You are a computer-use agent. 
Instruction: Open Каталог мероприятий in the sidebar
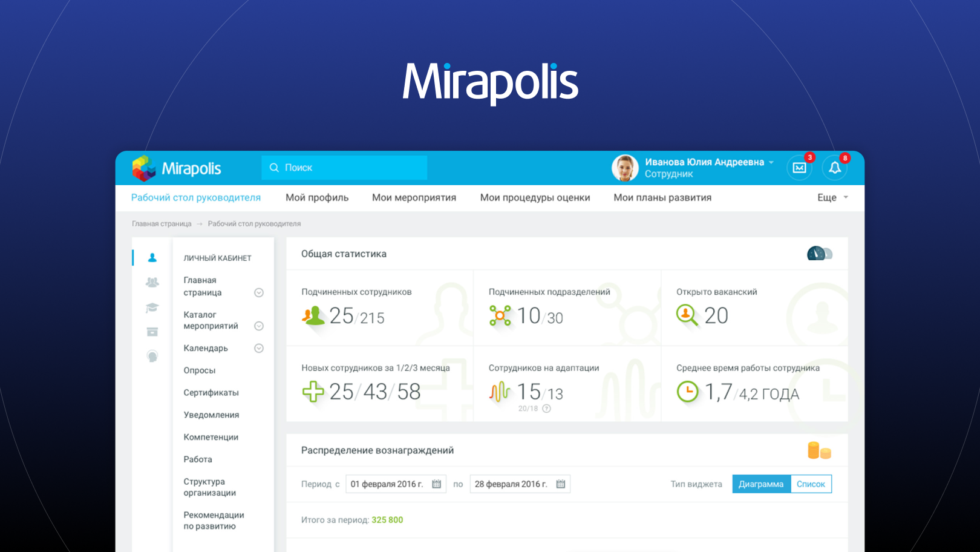click(211, 320)
